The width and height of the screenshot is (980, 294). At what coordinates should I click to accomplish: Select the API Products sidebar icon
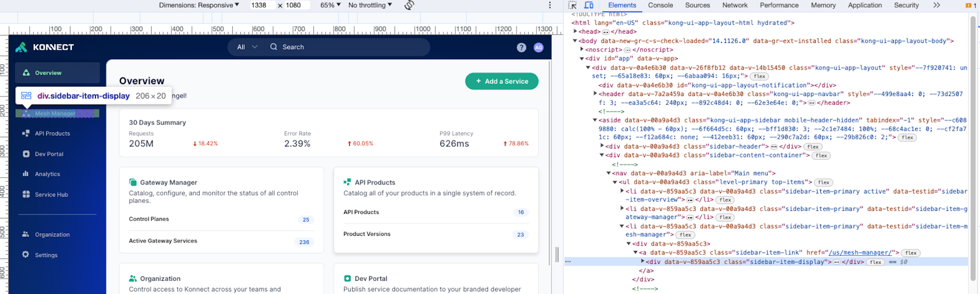click(x=26, y=134)
